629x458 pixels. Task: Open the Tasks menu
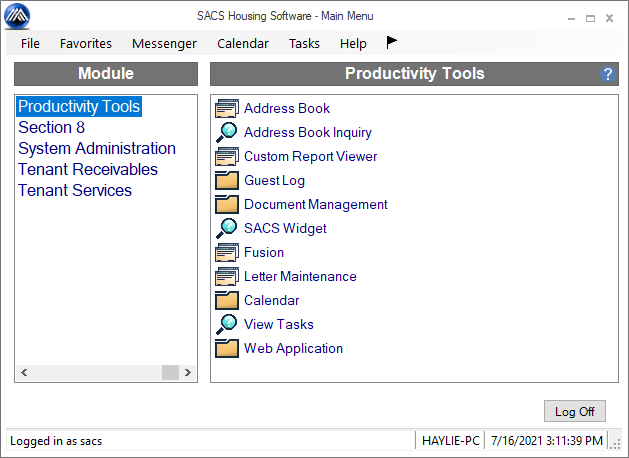(x=304, y=43)
